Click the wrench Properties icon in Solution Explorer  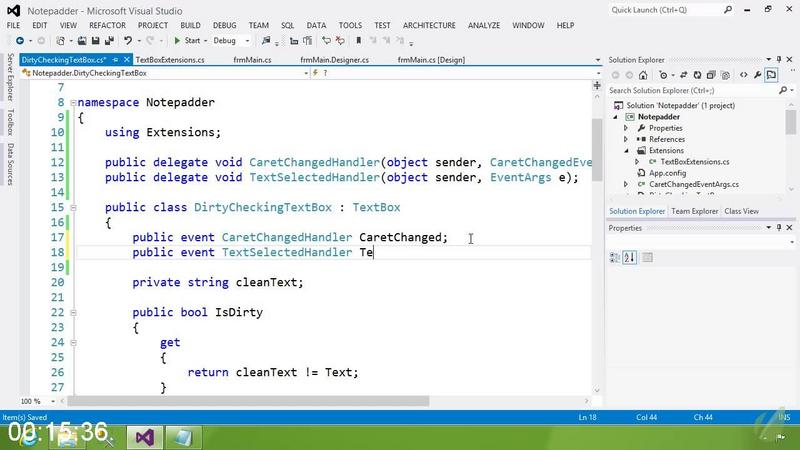(758, 75)
